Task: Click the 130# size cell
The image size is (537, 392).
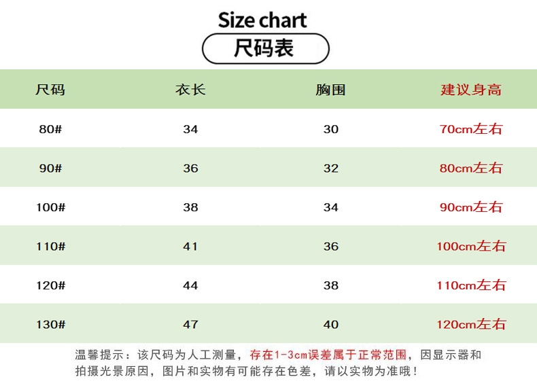Action: [x=50, y=324]
